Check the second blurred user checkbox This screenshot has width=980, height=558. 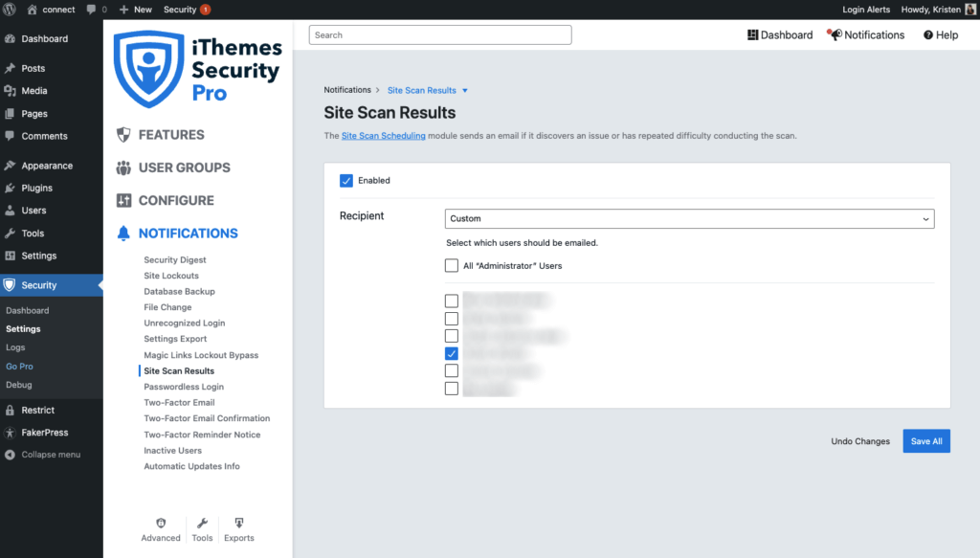[452, 319]
